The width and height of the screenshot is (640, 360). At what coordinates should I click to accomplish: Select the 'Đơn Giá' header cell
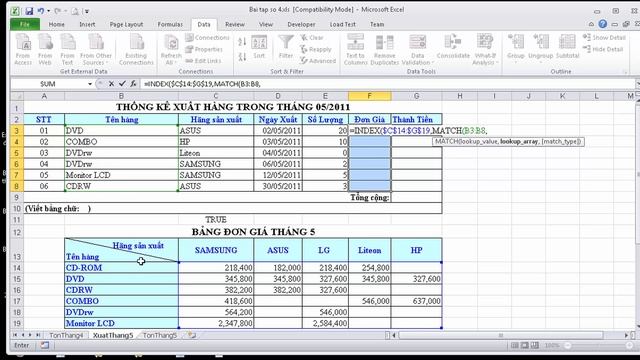[x=369, y=120]
